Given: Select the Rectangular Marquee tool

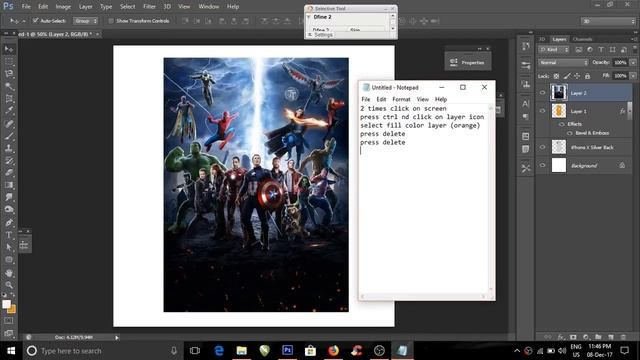Looking at the screenshot, I should pos(9,62).
